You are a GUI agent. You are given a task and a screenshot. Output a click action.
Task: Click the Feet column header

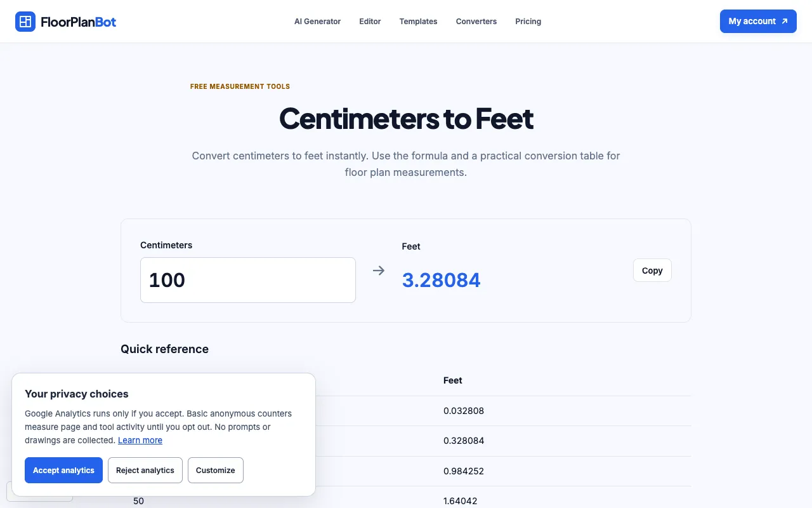tap(453, 380)
